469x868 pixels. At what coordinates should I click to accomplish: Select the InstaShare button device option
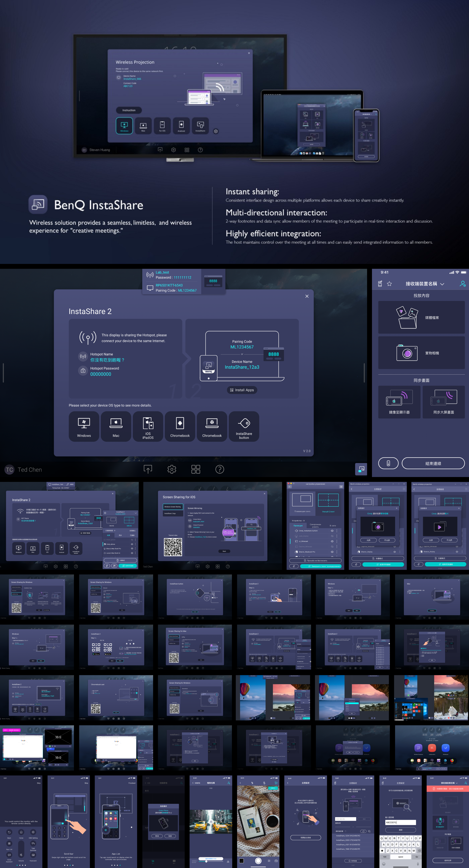[244, 426]
